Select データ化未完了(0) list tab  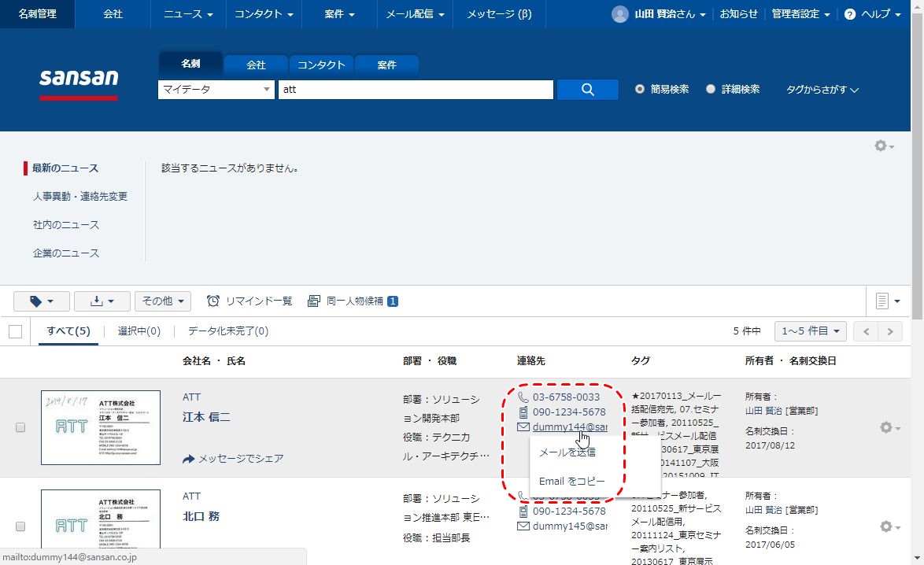click(x=228, y=331)
